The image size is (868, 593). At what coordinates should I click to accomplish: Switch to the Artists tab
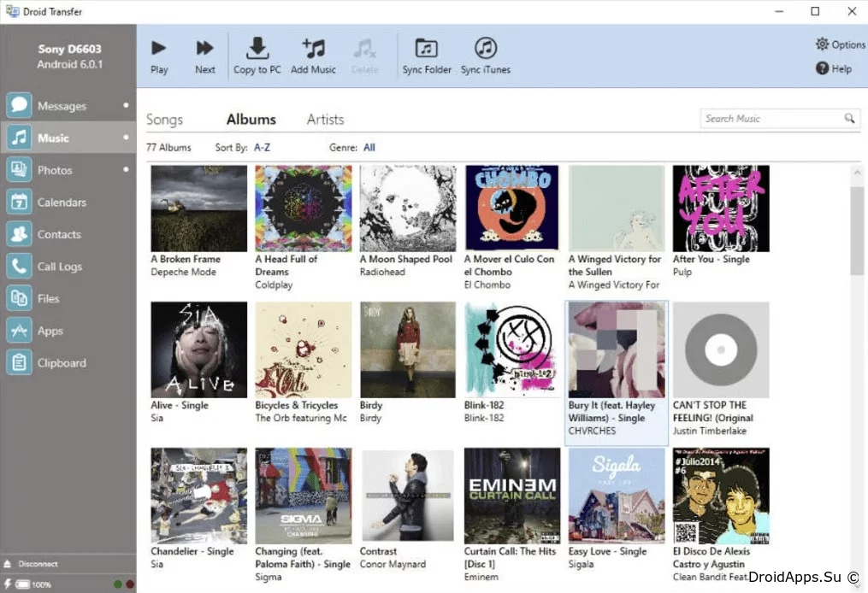326,120
